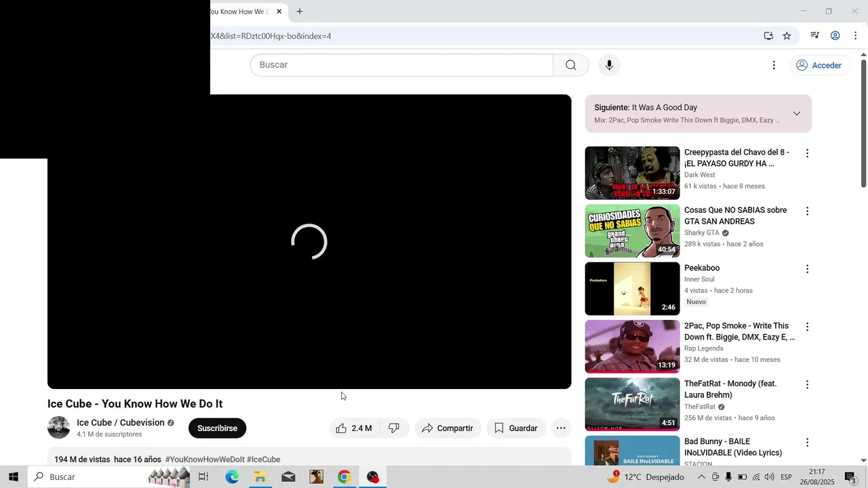This screenshot has height=488, width=868.
Task: Click the Mix: 2Pac, Pop Smoke playlist subtitle
Action: pyautogui.click(x=686, y=121)
